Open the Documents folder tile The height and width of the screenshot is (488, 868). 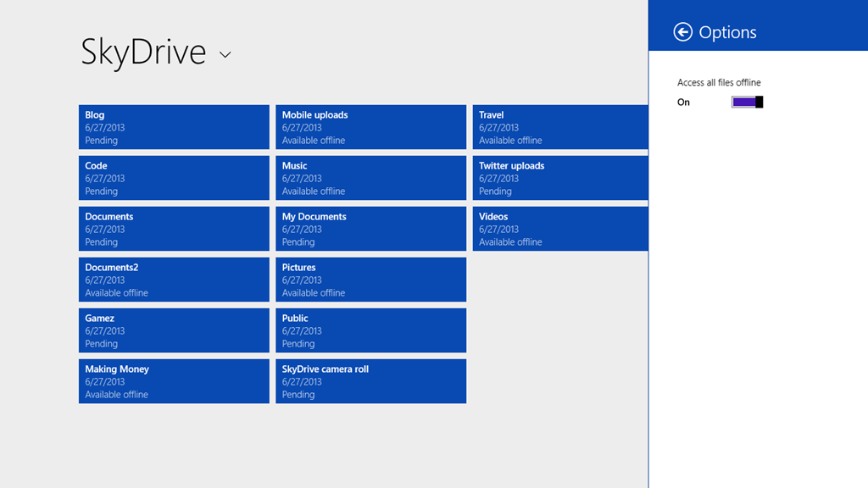[174, 229]
